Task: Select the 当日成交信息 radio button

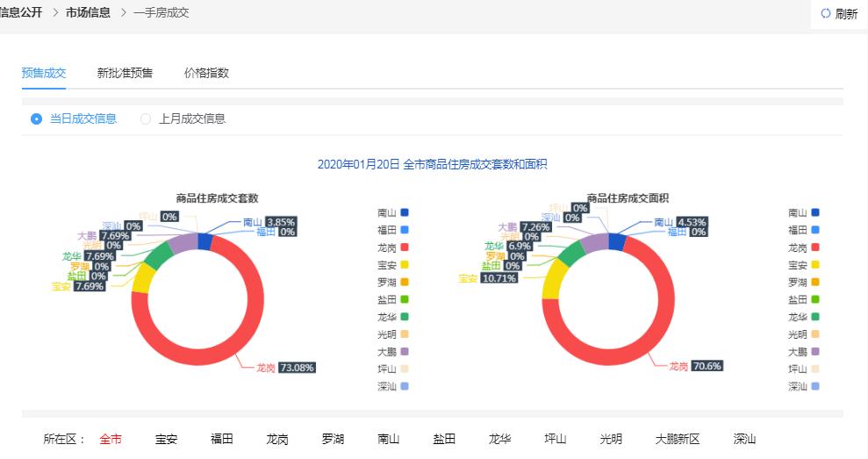Action: [36, 119]
